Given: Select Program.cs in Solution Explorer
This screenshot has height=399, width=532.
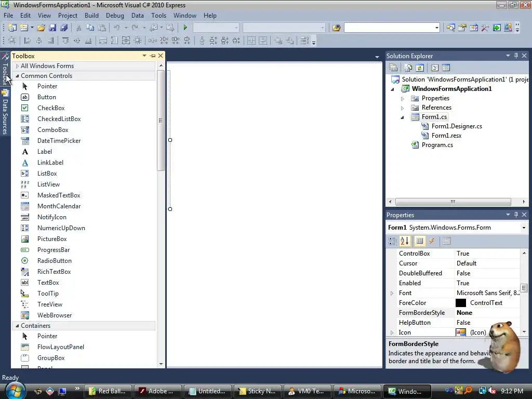Looking at the screenshot, I should 437,145.
